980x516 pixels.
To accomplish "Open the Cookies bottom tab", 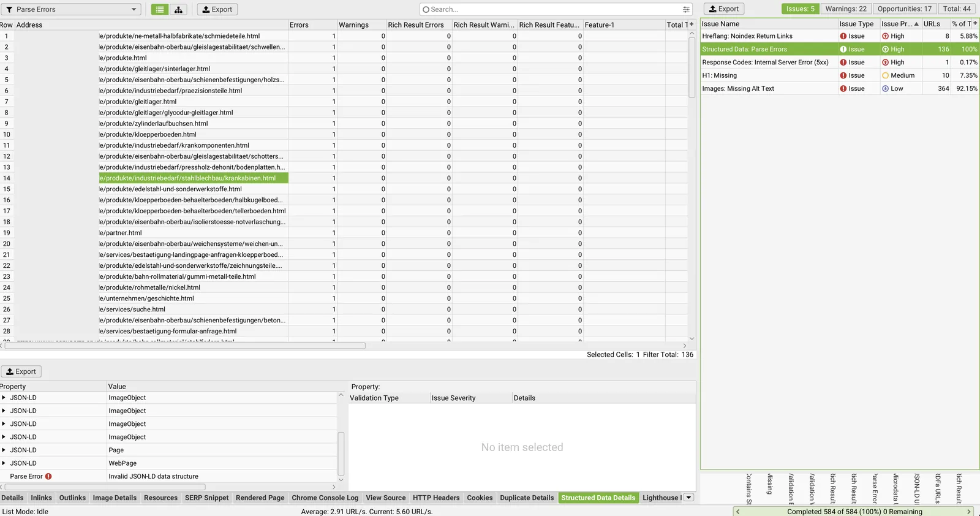I will tap(480, 498).
